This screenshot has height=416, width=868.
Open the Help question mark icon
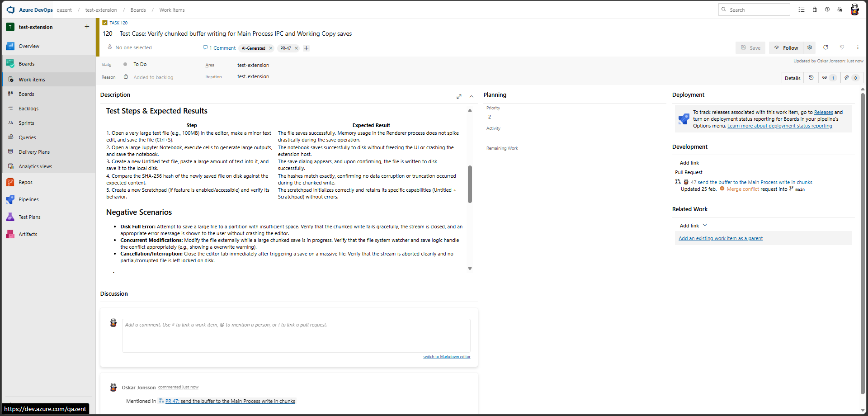827,9
